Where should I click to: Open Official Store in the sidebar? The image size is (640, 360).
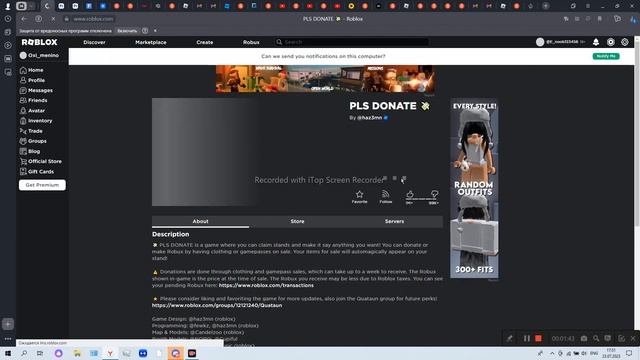(40, 162)
